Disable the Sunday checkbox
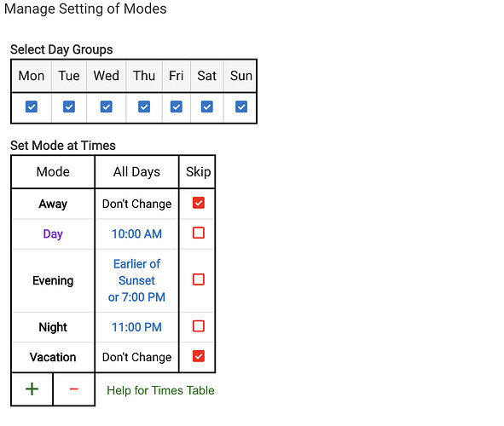Viewport: 504px width, 426px height. (x=241, y=106)
